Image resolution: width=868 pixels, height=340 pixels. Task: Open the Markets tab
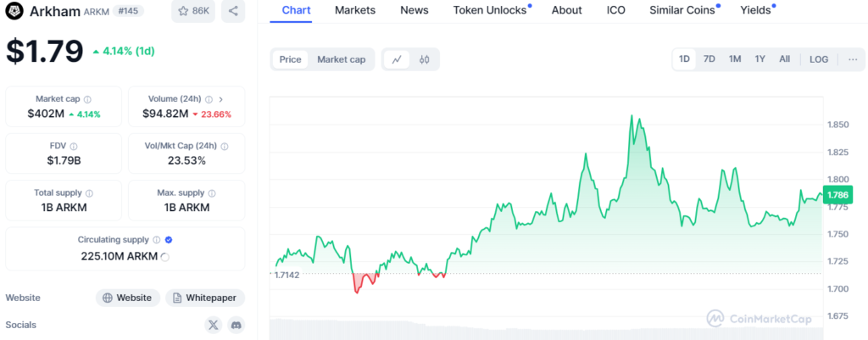coord(355,10)
